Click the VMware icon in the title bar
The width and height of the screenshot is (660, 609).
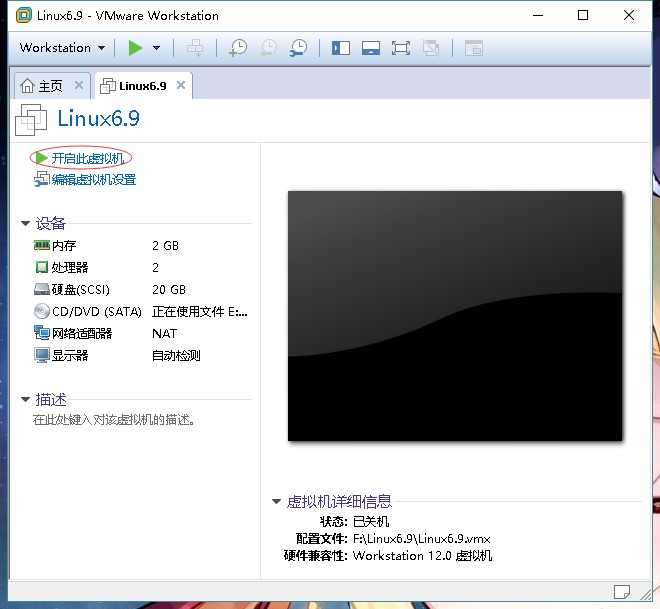[x=24, y=15]
